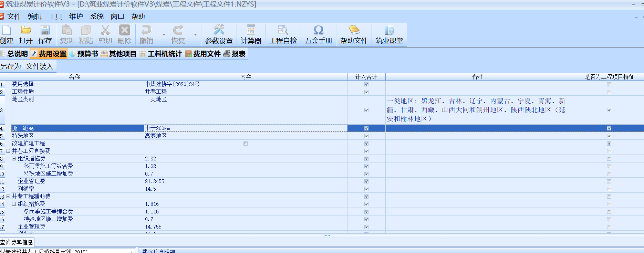Open the 撤销 undo dropdown arrow
The image size is (644, 253).
(x=164, y=34)
